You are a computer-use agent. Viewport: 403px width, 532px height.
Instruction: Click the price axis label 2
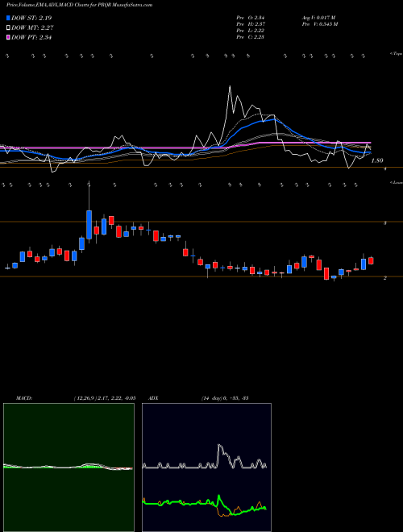[x=385, y=278]
